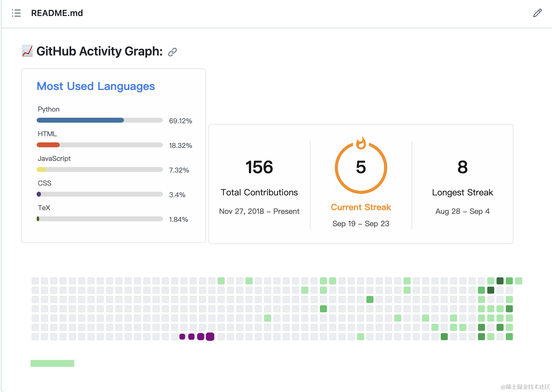
Task: Click the JavaScript language progress bar
Action: pyautogui.click(x=100, y=169)
